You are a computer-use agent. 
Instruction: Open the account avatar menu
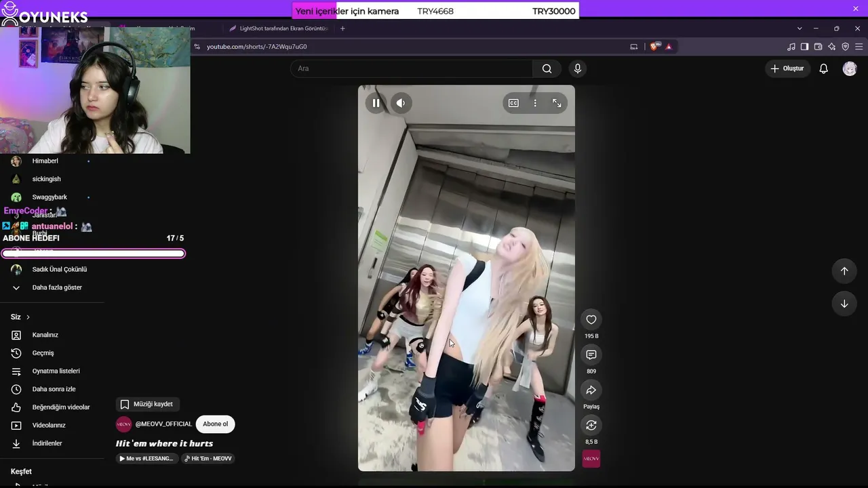pos(850,68)
